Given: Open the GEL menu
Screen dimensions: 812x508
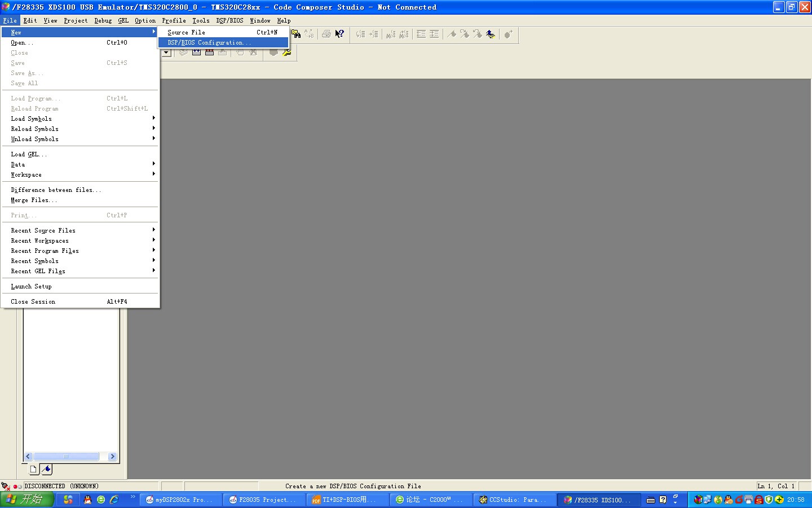Looking at the screenshot, I should pos(123,20).
